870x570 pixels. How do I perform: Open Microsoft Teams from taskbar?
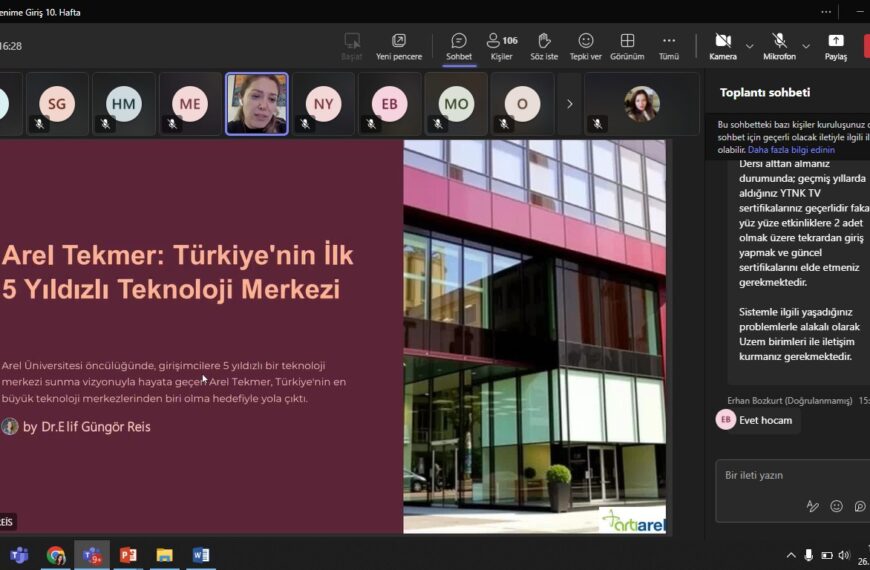[19, 554]
